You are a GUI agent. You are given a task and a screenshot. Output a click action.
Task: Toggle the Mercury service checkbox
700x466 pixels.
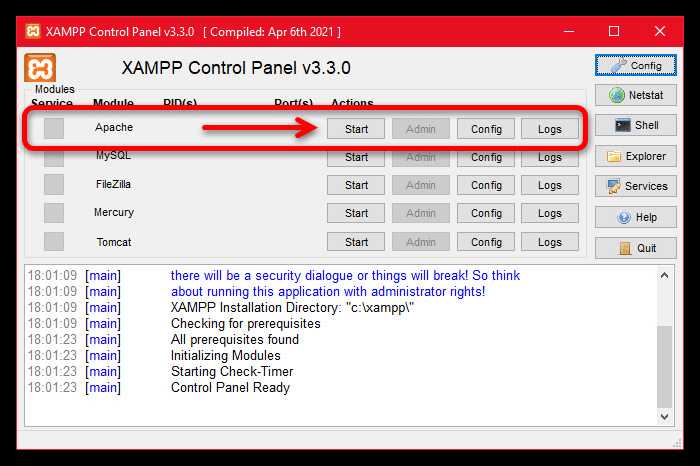pyautogui.click(x=54, y=213)
